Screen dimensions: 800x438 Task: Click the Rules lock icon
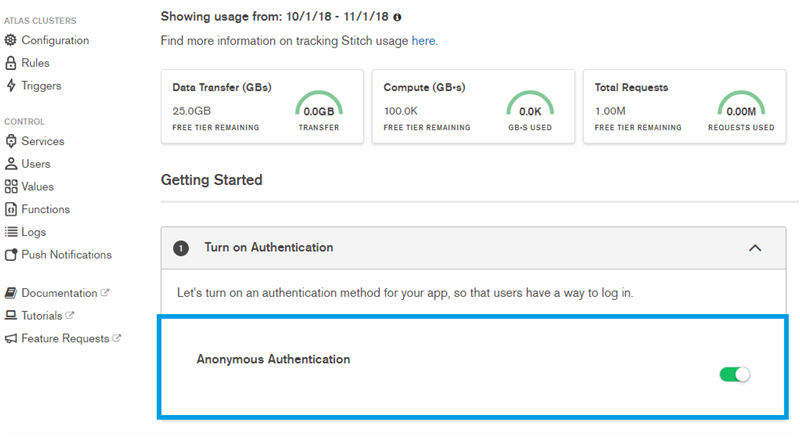coord(11,64)
